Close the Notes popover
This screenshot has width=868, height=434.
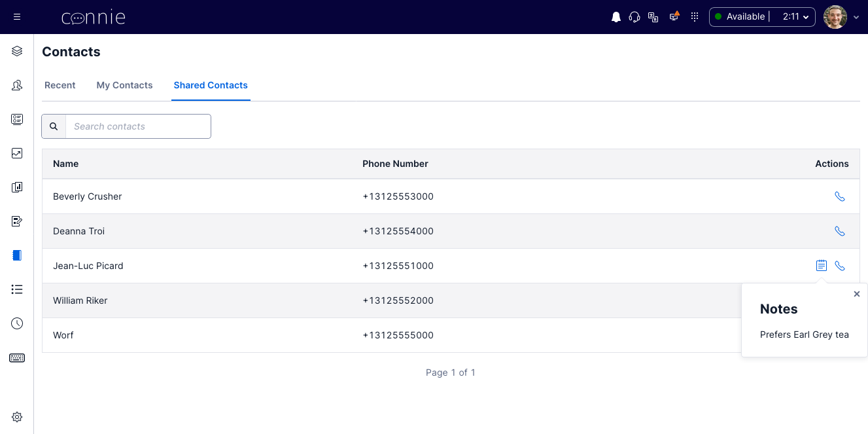857,294
